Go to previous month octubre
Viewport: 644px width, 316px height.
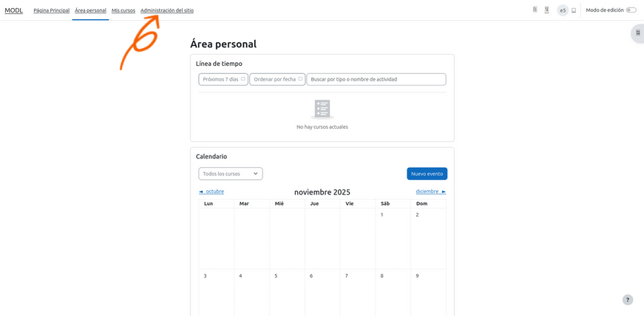[x=211, y=192]
